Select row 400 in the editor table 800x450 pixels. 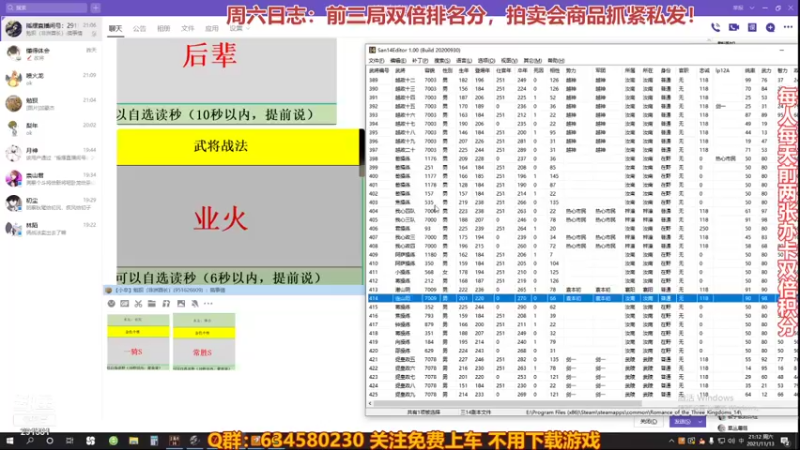(581, 176)
